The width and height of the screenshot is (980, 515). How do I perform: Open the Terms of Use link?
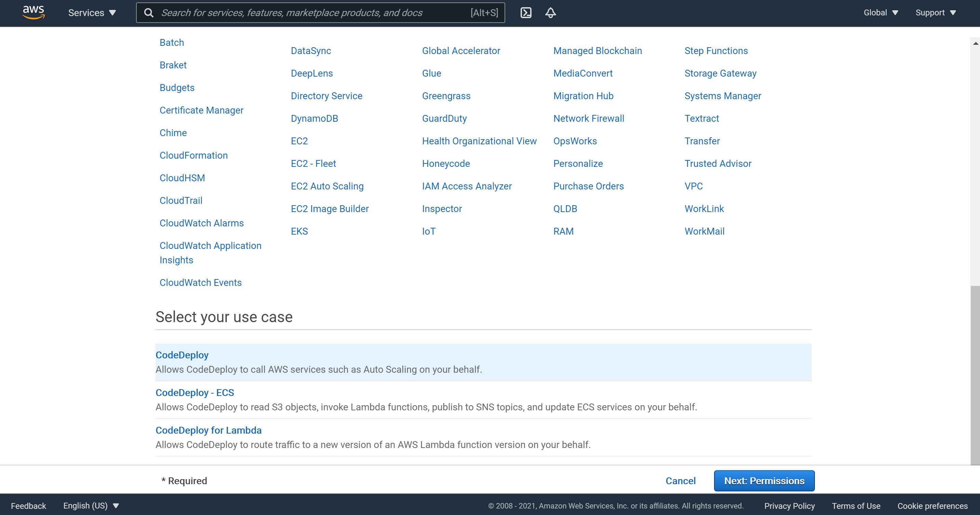(856, 505)
